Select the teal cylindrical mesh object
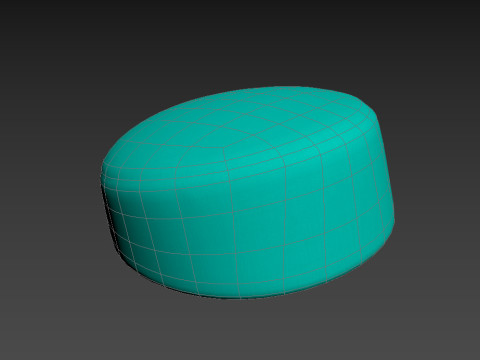Image resolution: width=480 pixels, height=360 pixels. click(248, 193)
